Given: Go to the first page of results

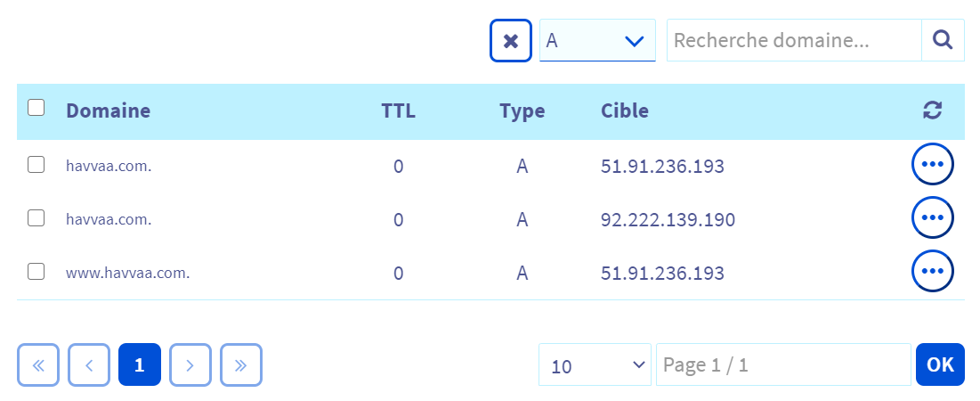Looking at the screenshot, I should point(37,364).
